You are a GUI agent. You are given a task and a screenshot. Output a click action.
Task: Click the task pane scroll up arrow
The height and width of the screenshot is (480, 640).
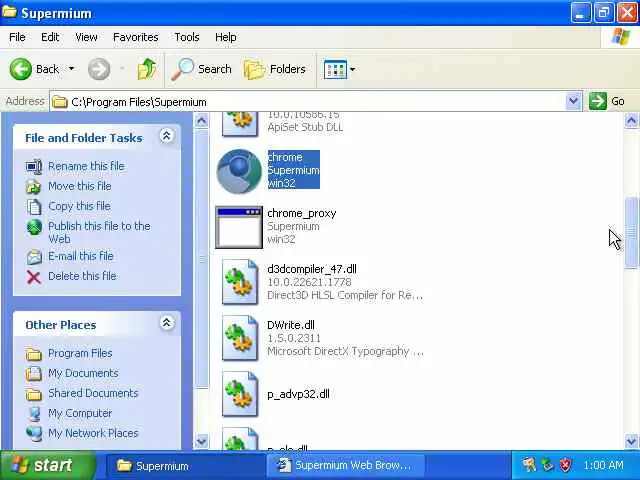pyautogui.click(x=201, y=120)
